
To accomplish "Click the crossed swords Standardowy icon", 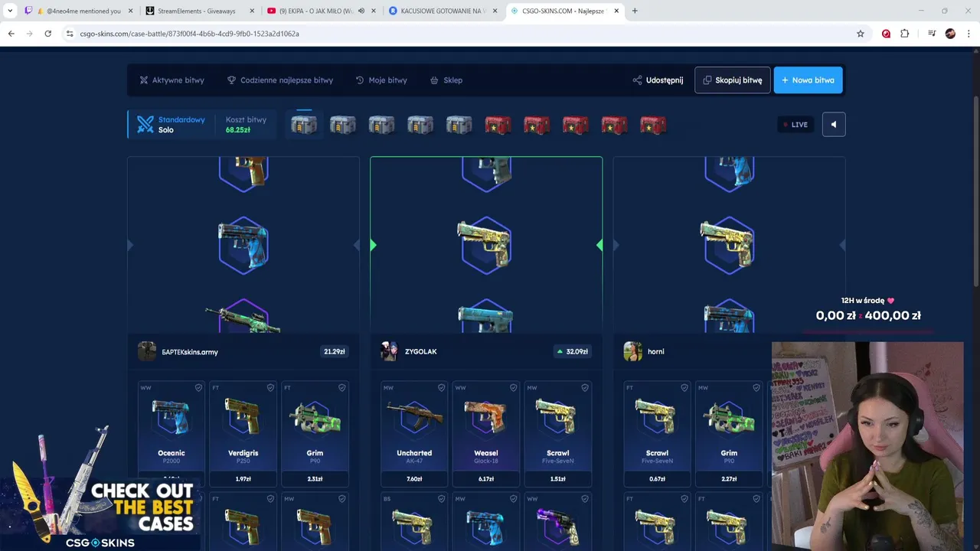I will pyautogui.click(x=145, y=124).
